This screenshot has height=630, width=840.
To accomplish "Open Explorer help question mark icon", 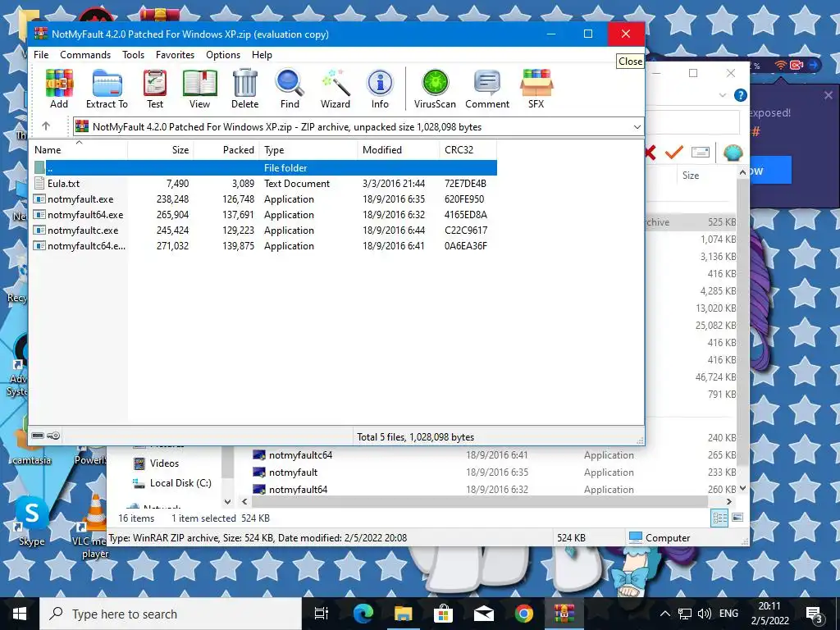I will tap(741, 95).
